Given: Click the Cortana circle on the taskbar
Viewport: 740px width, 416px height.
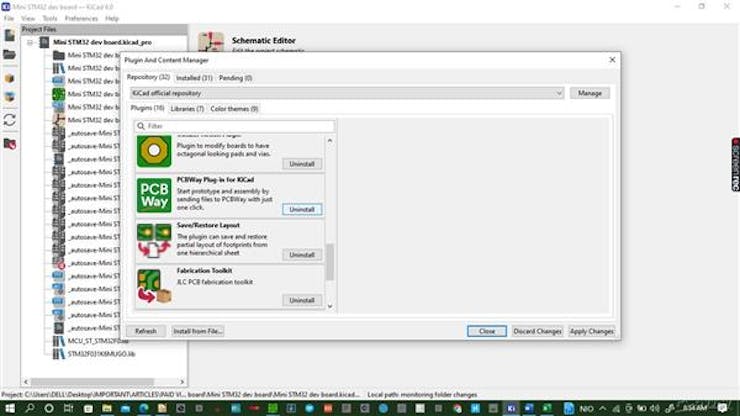Looking at the screenshot, I should (x=49, y=408).
